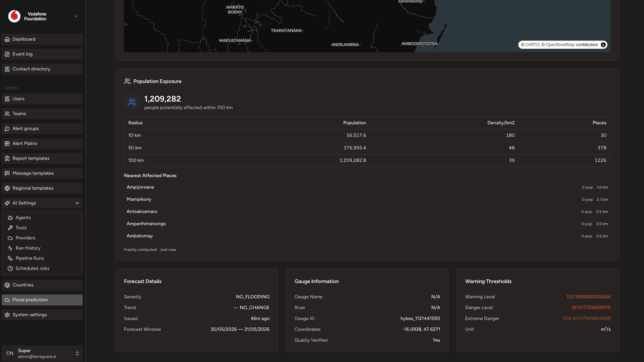Select the 10 km radius row
The image size is (644, 362).
367,135
